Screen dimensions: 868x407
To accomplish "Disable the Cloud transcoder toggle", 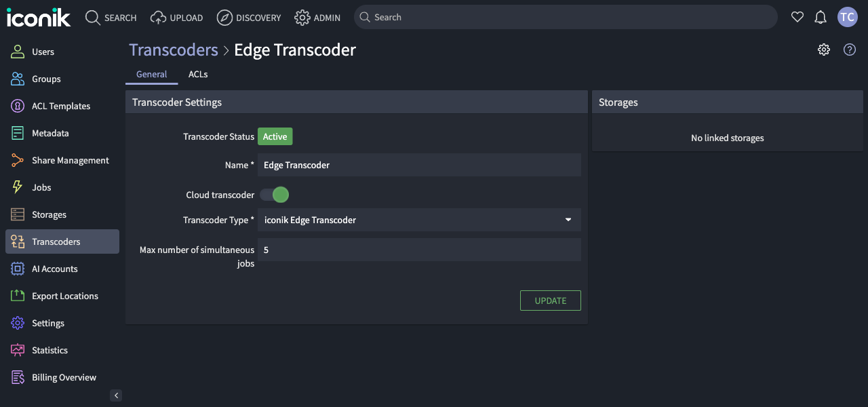I will [x=274, y=195].
